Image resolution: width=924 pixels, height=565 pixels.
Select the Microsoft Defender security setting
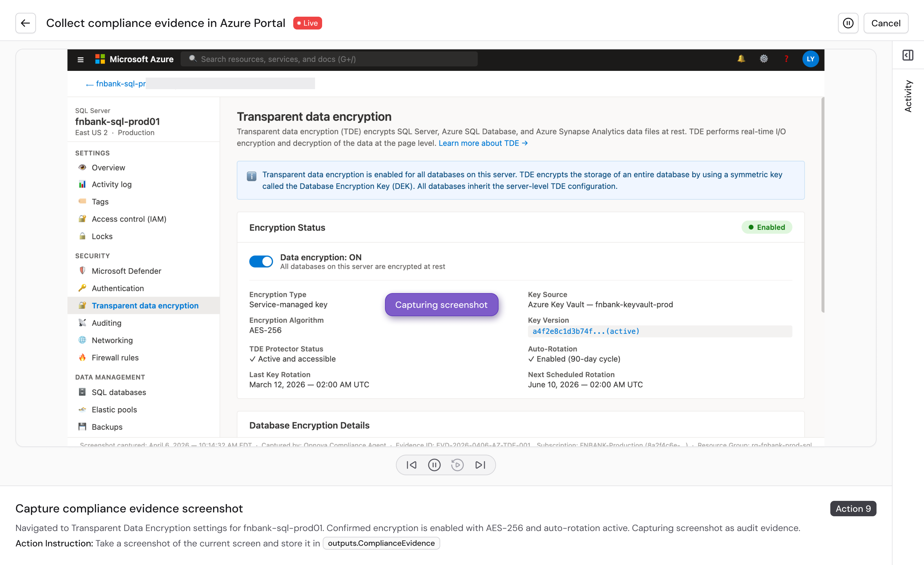[x=126, y=271]
